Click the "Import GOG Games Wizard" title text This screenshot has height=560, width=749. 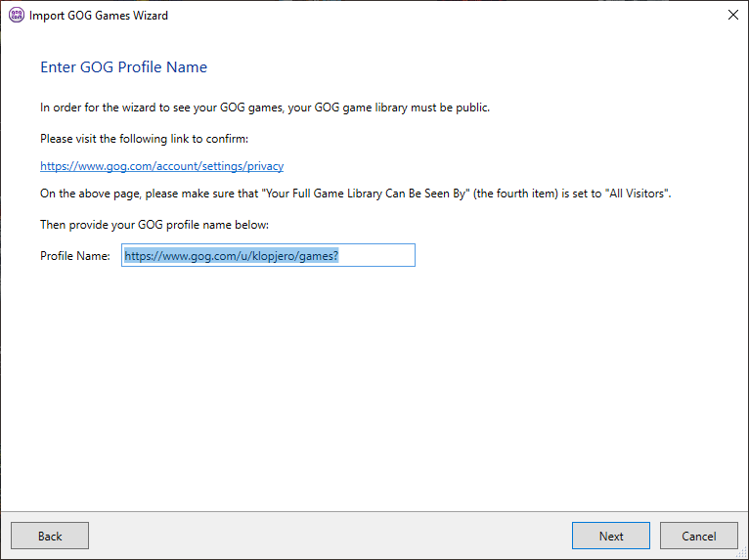(99, 16)
